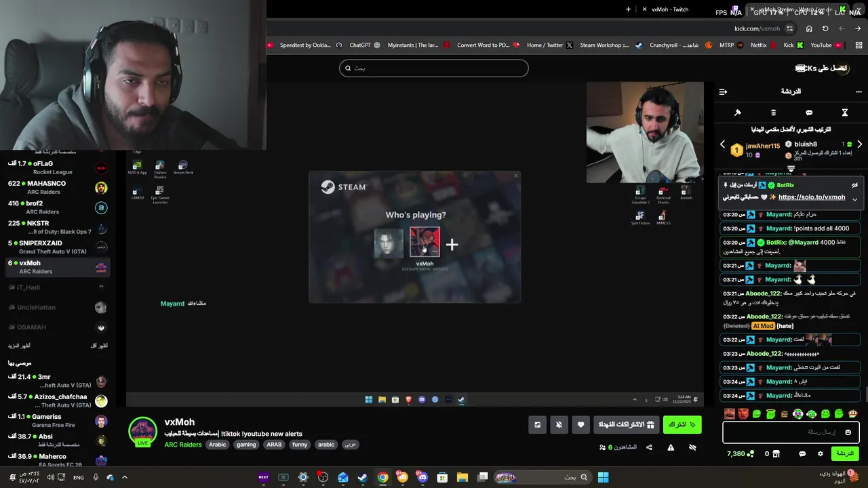
Task: Click the browser home button
Action: 809,28
